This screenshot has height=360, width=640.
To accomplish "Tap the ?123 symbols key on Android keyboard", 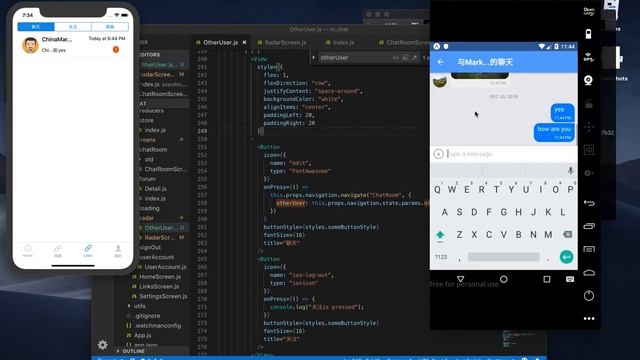I will [x=441, y=257].
